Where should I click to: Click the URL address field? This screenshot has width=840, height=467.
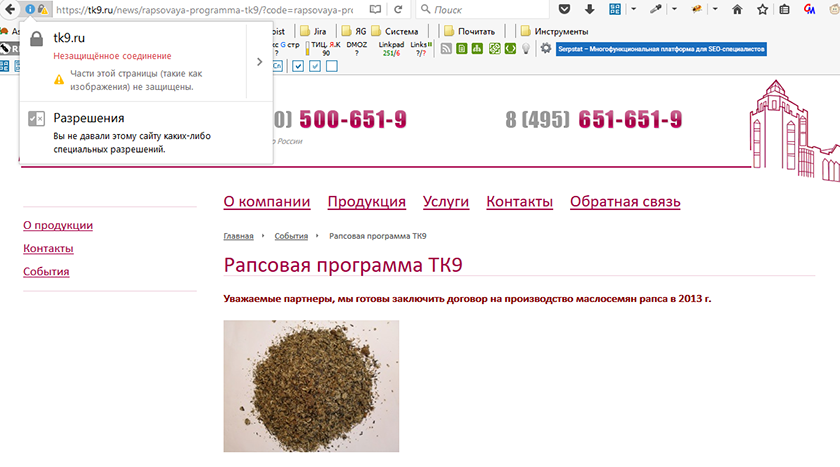[x=205, y=9]
